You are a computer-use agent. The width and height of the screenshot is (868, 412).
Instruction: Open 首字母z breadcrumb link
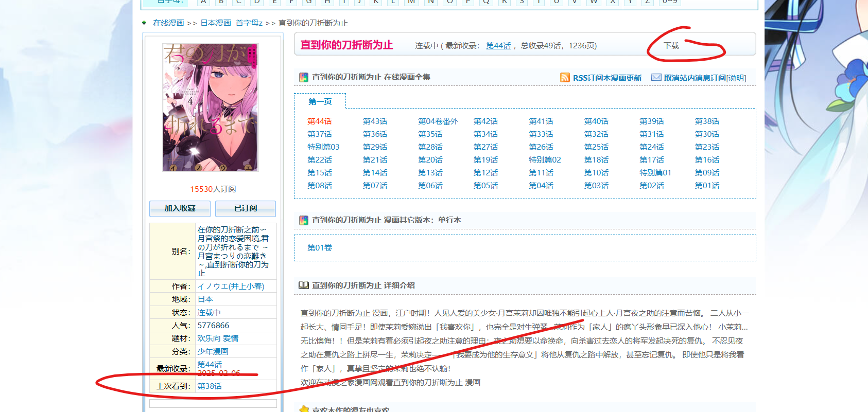[x=249, y=23]
